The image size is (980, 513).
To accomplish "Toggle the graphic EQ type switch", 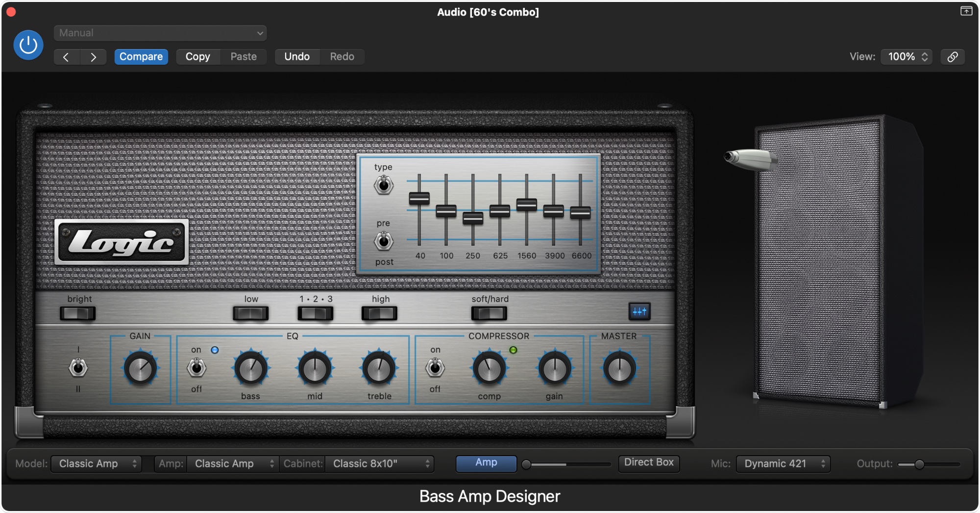I will [384, 185].
